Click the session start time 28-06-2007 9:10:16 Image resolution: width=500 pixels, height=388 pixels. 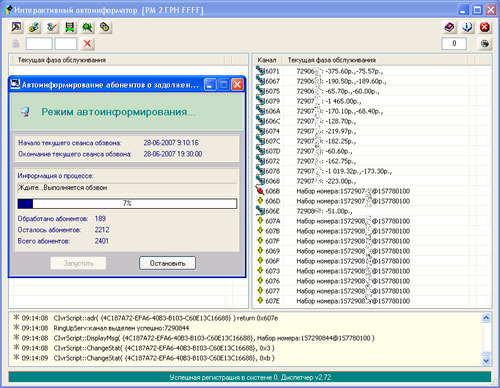171,143
